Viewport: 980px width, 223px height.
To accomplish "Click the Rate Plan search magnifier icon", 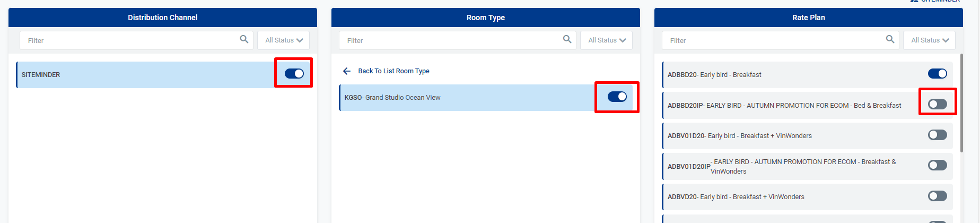I will pyautogui.click(x=890, y=39).
